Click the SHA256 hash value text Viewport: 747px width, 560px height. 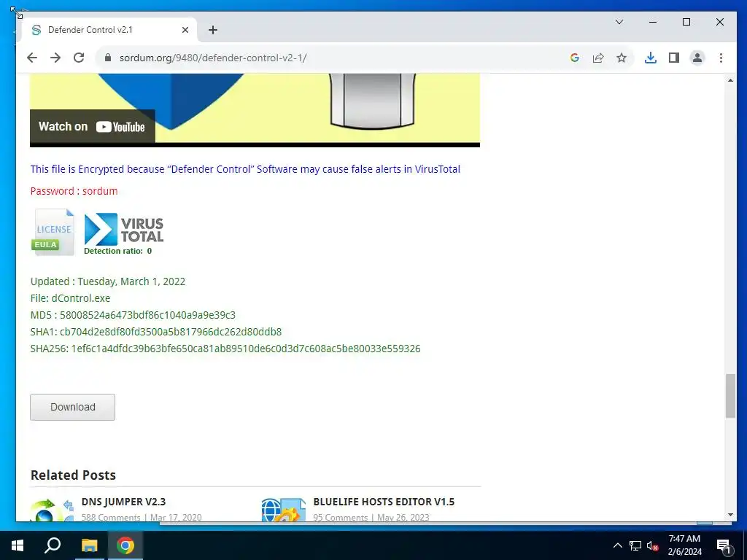[x=246, y=349]
